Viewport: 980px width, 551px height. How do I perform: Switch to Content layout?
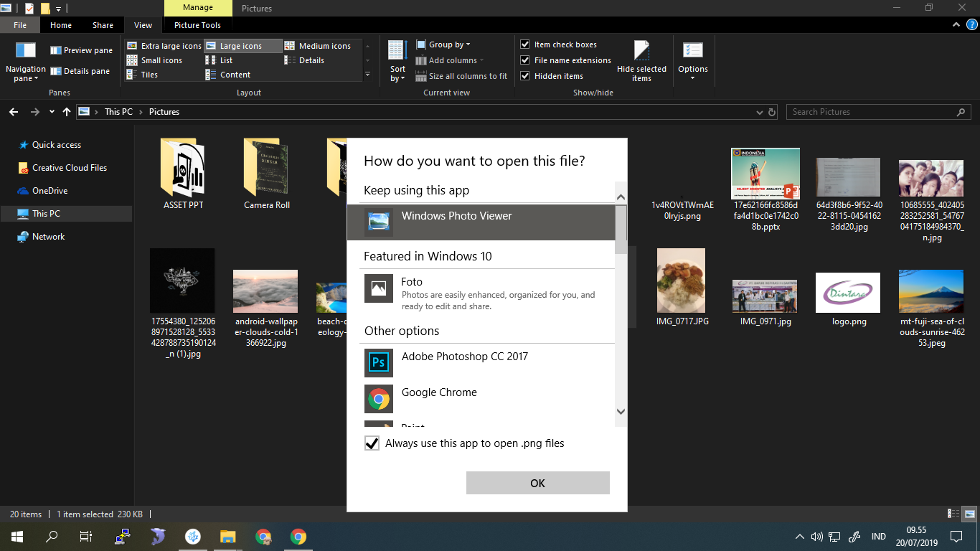(227, 75)
